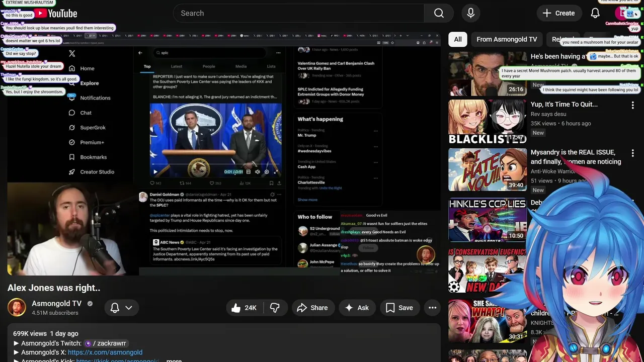644x362 pixels.
Task: Open the notifications bell in header
Action: [x=595, y=13]
